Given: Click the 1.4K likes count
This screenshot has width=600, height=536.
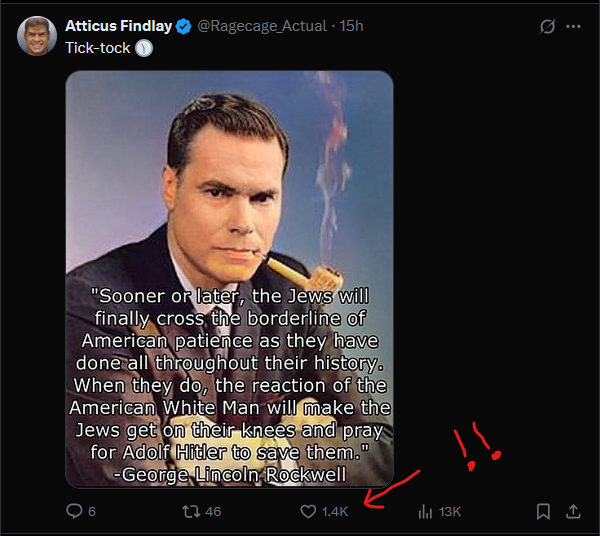Looking at the screenshot, I should [335, 511].
